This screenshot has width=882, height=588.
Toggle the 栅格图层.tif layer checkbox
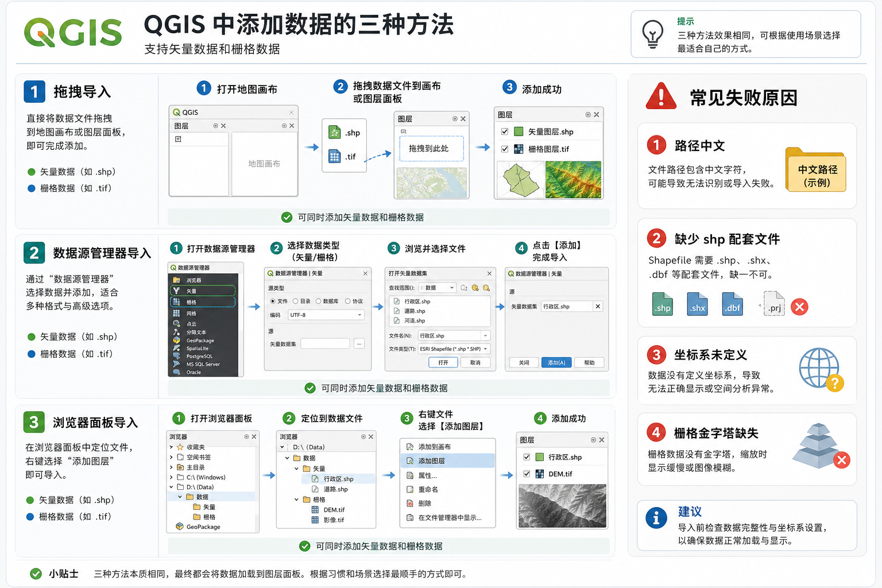[x=505, y=149]
